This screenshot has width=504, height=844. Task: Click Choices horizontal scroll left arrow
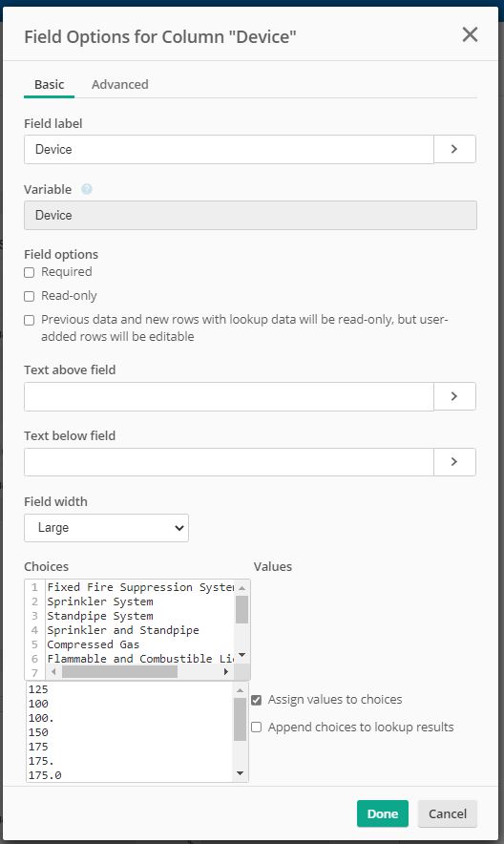53,672
